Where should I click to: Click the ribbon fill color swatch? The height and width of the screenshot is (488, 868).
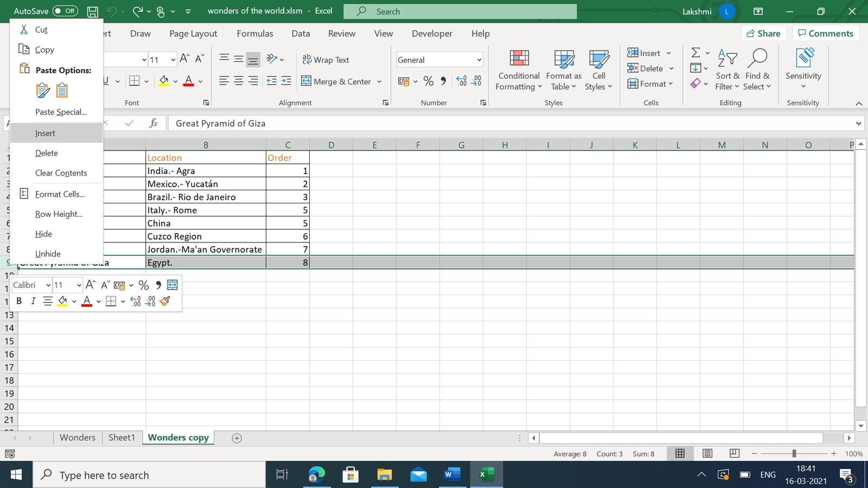tap(163, 81)
